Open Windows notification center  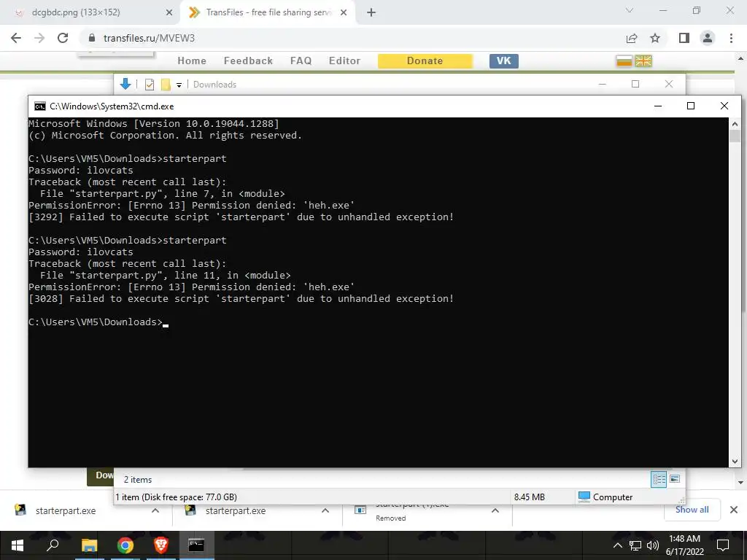coord(723,545)
